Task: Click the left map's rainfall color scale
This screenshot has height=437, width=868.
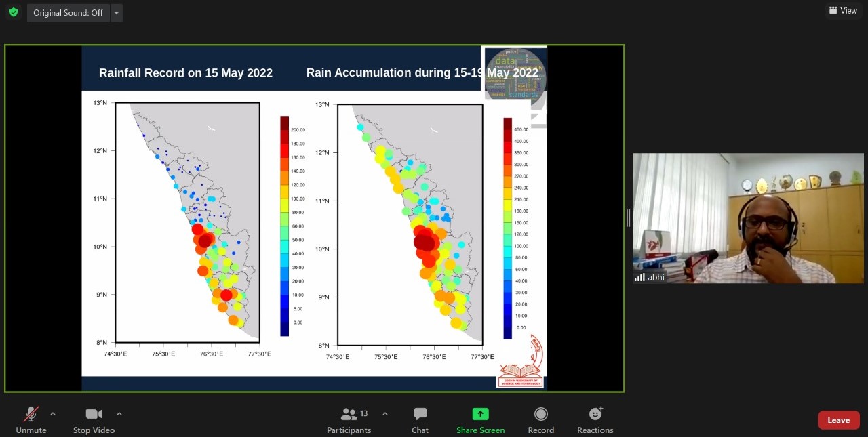Action: (285, 226)
